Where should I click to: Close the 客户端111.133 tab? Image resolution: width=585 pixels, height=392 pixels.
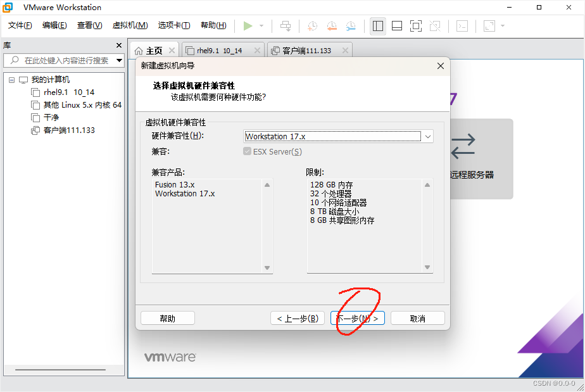coord(345,51)
